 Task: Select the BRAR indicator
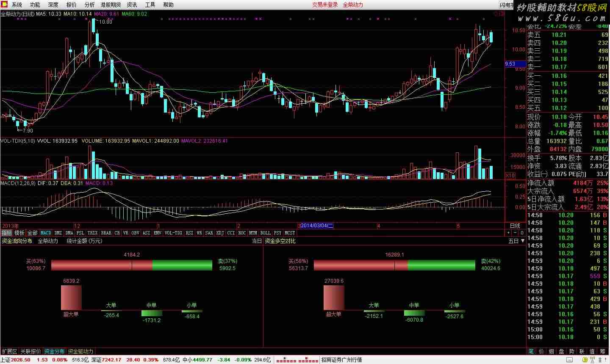106,233
